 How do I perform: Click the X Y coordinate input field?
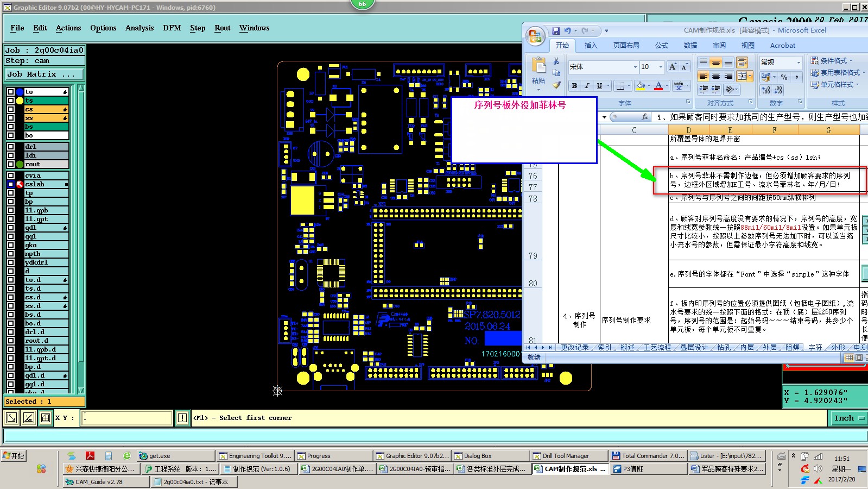point(127,418)
